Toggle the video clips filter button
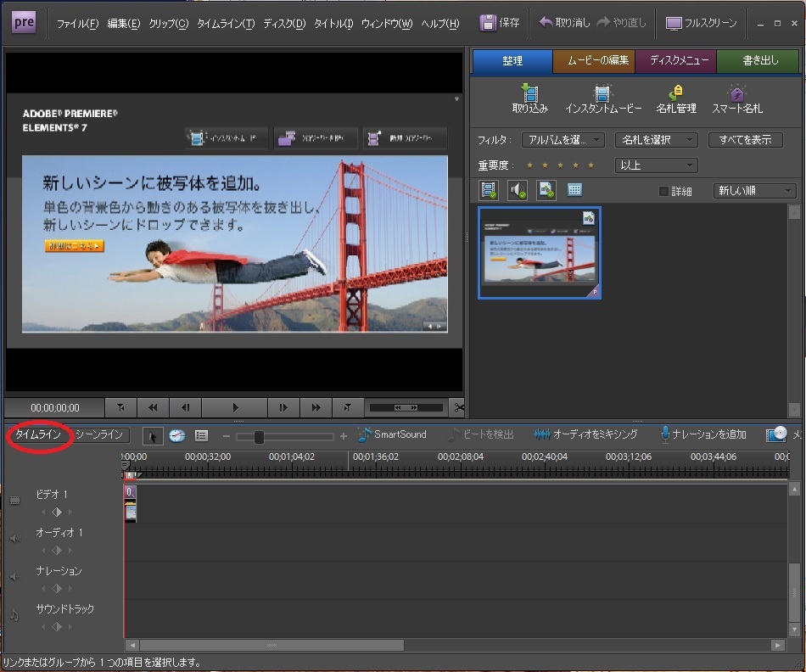 click(489, 191)
